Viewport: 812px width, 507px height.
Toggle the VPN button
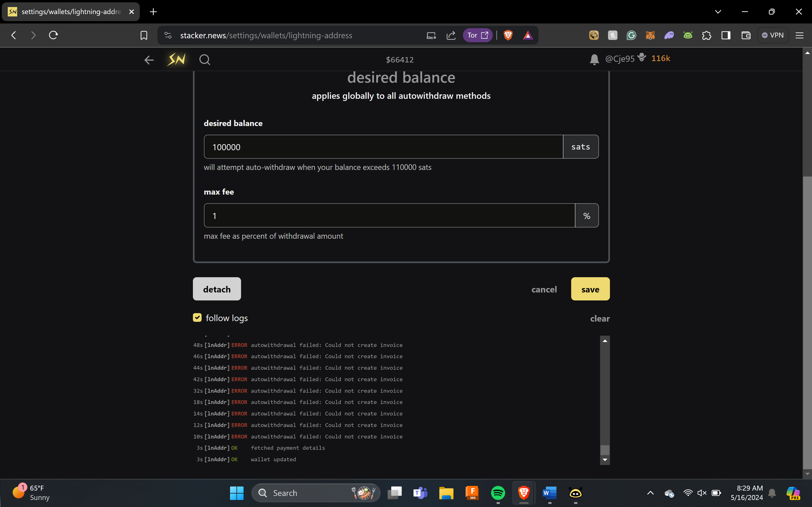click(773, 35)
